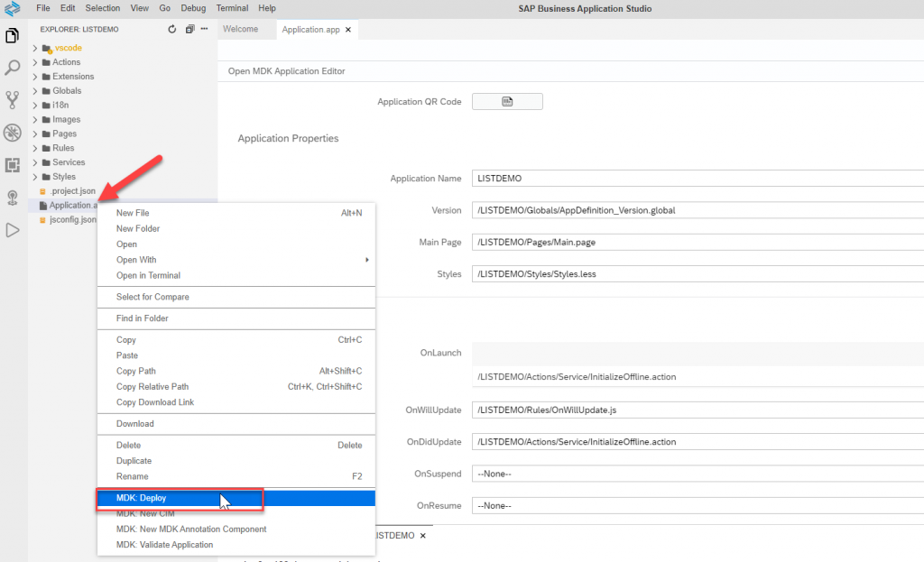Open the Explorer view in activity bar
Viewport: 924px width, 562px height.
click(x=12, y=36)
